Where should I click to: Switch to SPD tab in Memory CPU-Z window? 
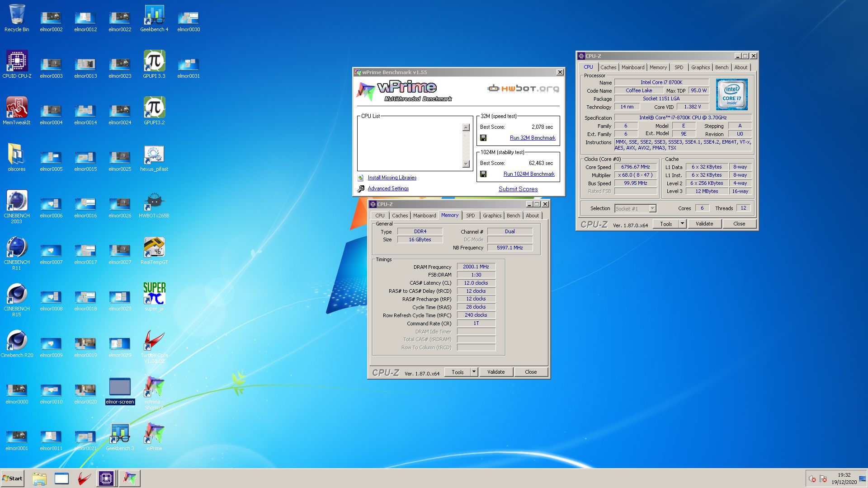pos(470,216)
